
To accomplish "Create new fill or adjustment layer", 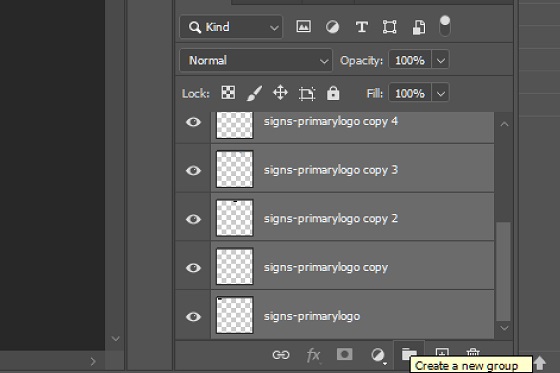I will [378, 355].
